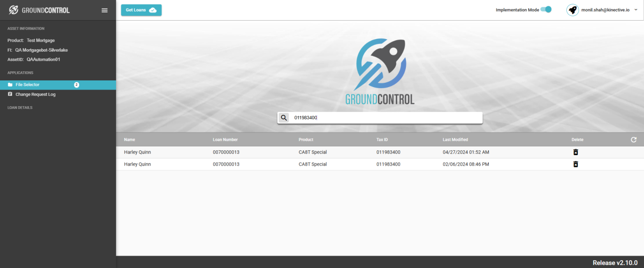Click loan number 0070000013 in the 04/27/2024 row
This screenshot has height=268, width=644.
click(x=226, y=152)
